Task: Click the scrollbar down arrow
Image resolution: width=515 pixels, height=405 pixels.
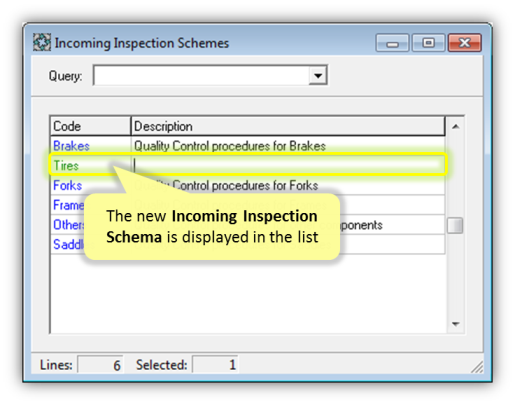Action: 455,324
